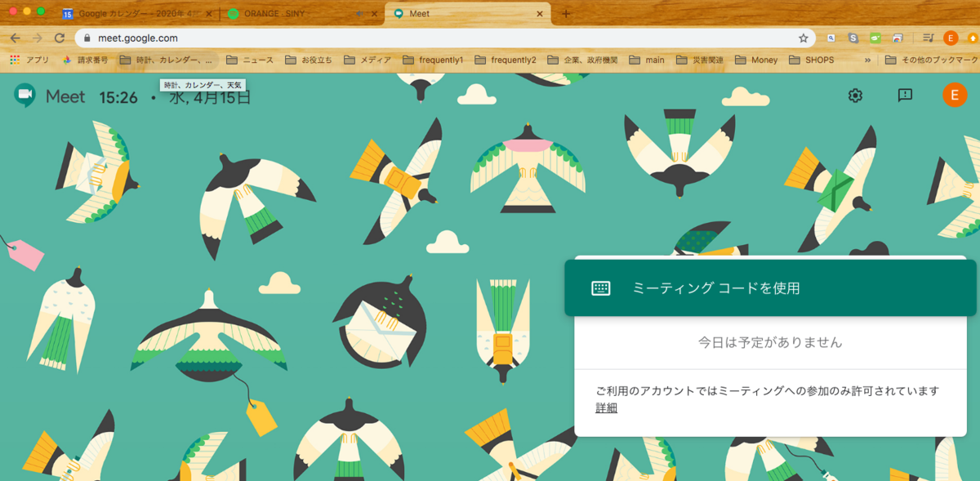
Task: Open a new browser tab
Action: coord(566,14)
